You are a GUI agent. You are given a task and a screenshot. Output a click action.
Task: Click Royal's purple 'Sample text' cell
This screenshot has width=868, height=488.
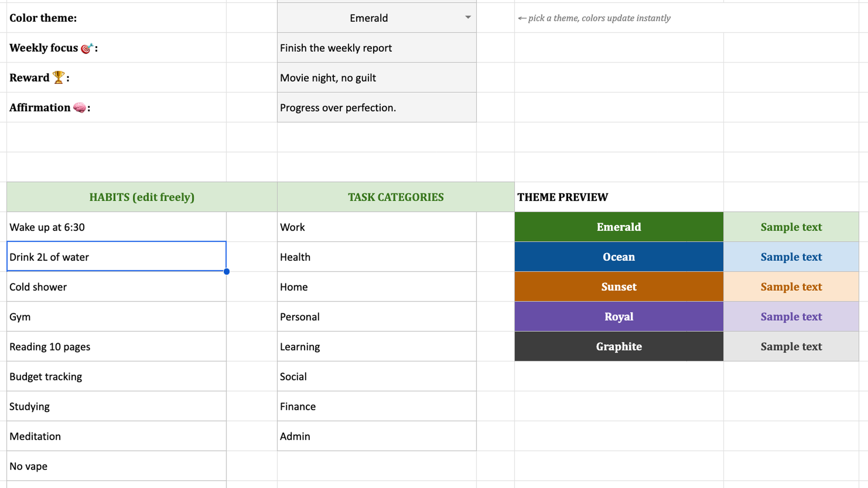(x=791, y=316)
